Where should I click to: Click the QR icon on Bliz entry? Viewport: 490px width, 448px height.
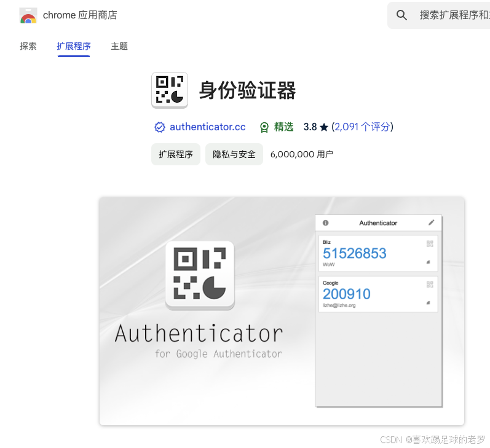click(x=430, y=244)
